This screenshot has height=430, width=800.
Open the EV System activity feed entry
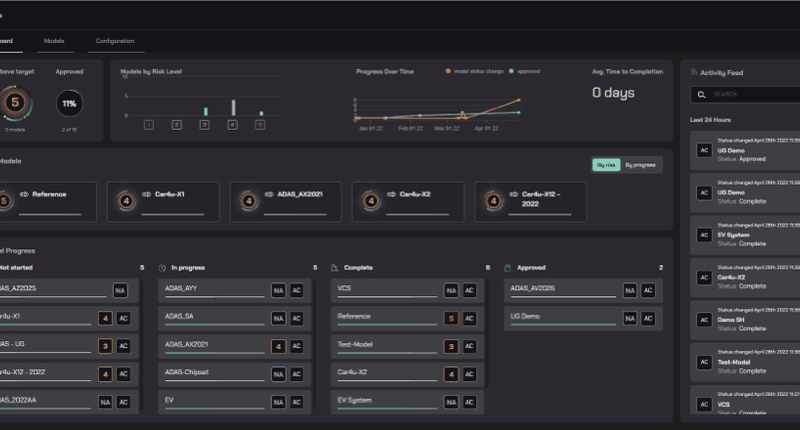(745, 238)
